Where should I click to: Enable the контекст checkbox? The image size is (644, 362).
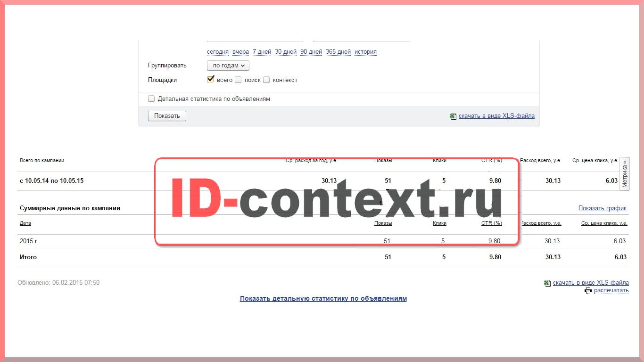click(x=266, y=80)
